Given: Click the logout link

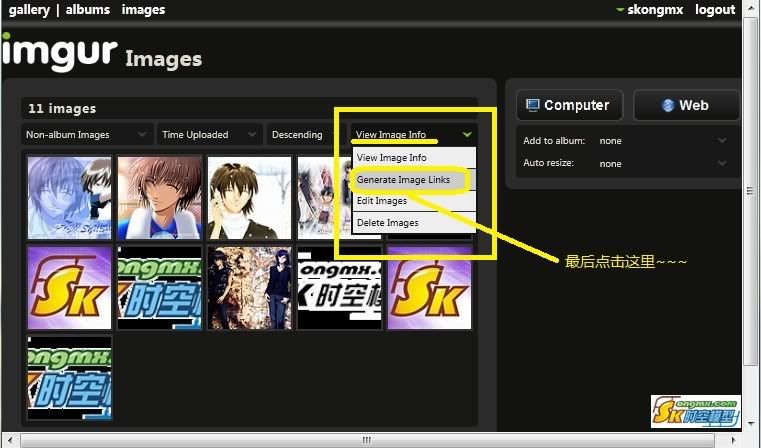Looking at the screenshot, I should point(714,10).
